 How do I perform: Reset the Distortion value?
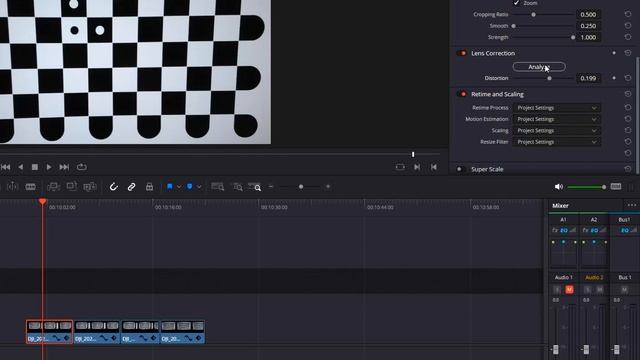point(628,78)
